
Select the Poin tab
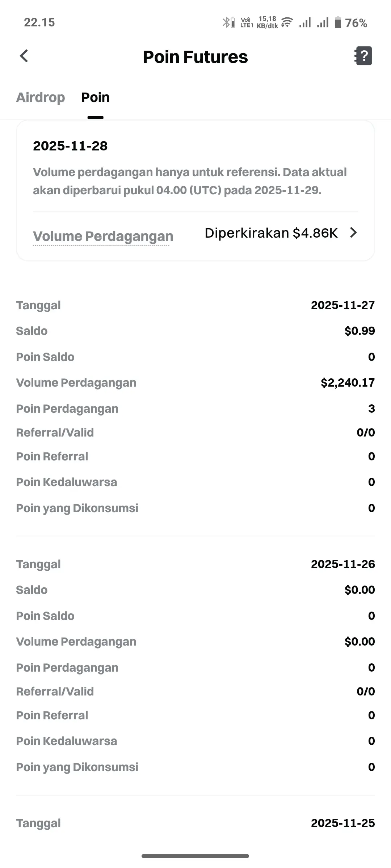[x=95, y=97]
